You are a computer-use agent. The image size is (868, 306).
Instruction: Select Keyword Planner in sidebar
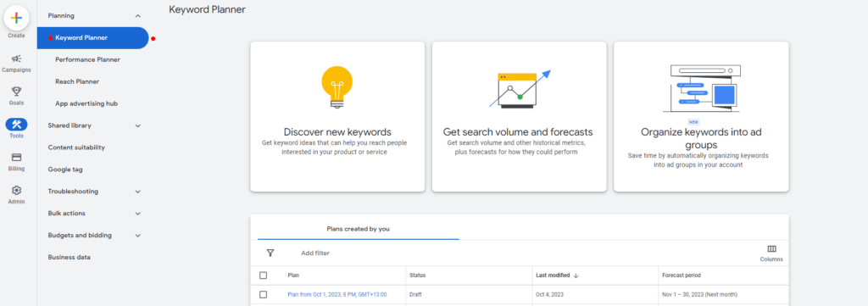click(x=93, y=37)
